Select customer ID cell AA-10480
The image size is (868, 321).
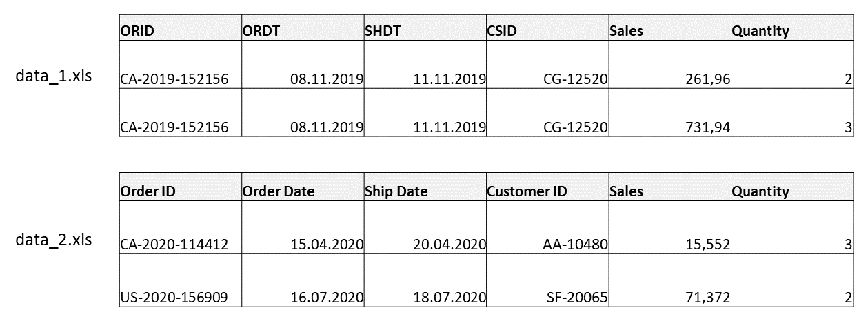point(547,227)
